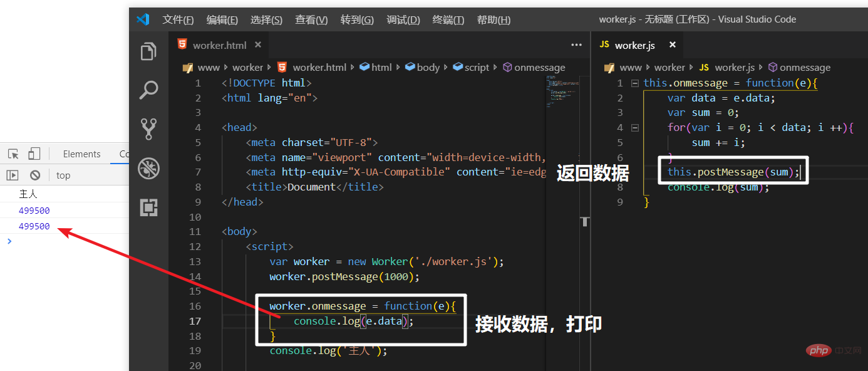The height and width of the screenshot is (371, 868).
Task: Click line number 17 in worker.html
Action: point(195,321)
